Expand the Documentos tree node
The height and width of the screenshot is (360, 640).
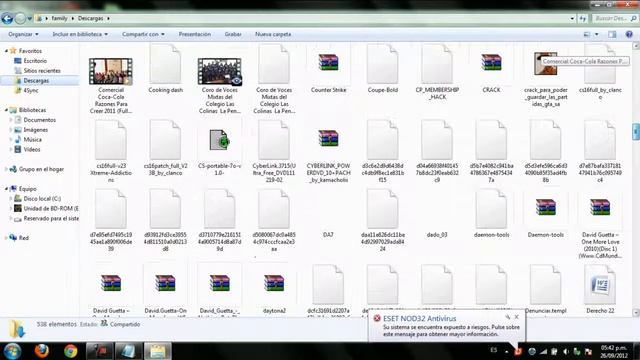coord(11,120)
